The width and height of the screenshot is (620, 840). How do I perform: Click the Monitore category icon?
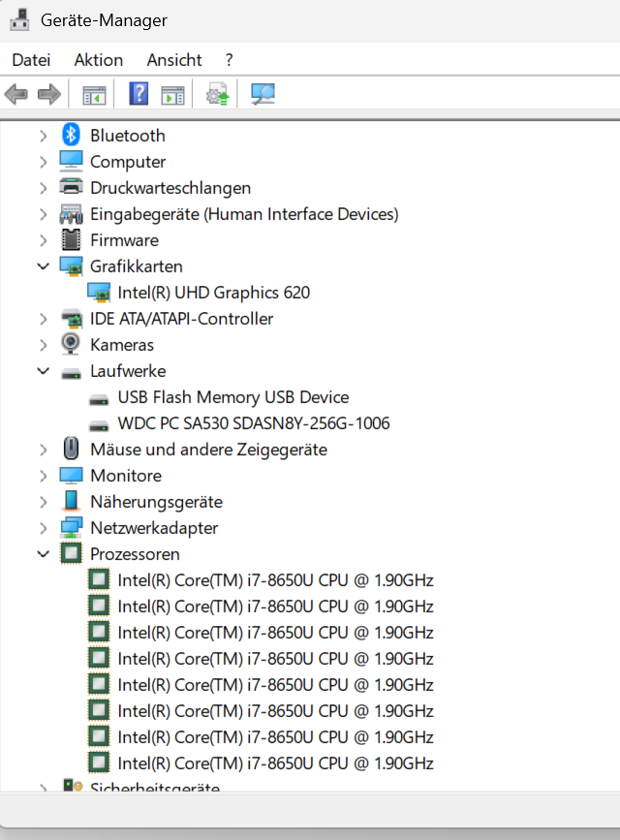pos(71,475)
